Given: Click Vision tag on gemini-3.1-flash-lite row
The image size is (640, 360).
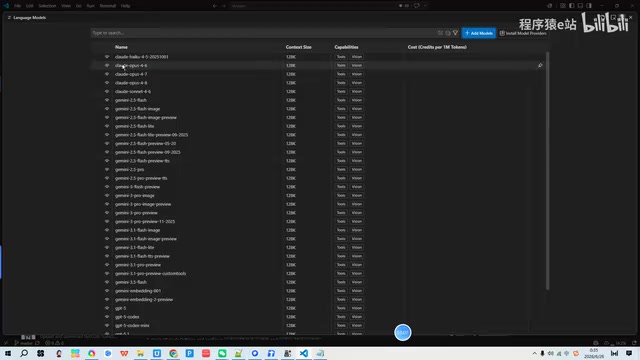Looking at the screenshot, I should pyautogui.click(x=357, y=247).
